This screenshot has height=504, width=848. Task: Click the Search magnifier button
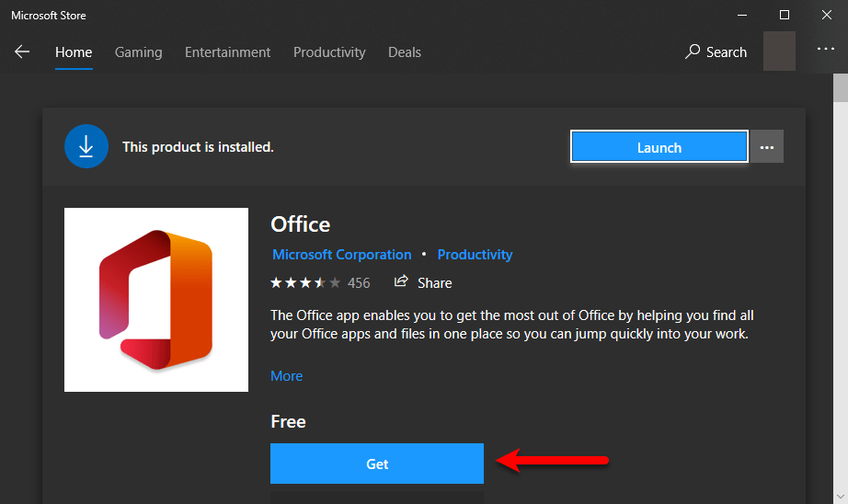click(716, 52)
